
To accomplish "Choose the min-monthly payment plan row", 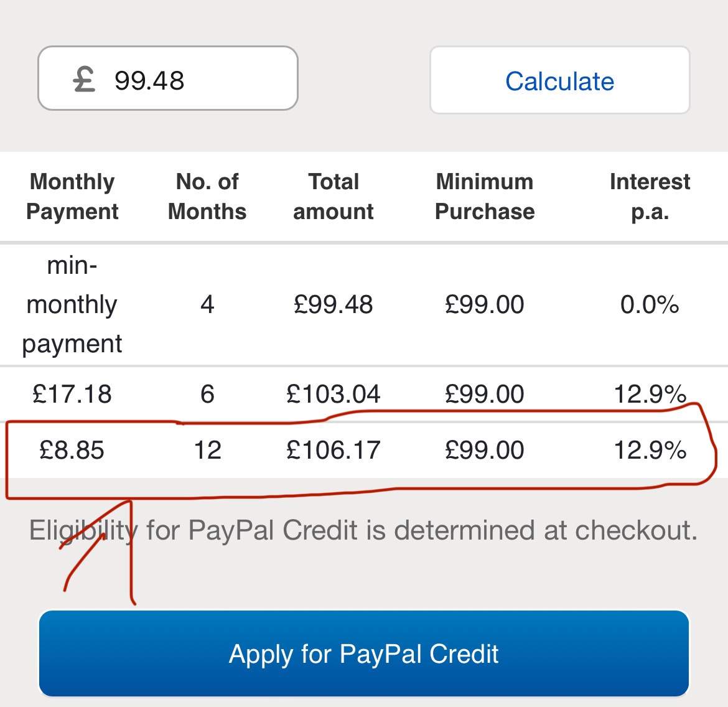I will pyautogui.click(x=364, y=305).
